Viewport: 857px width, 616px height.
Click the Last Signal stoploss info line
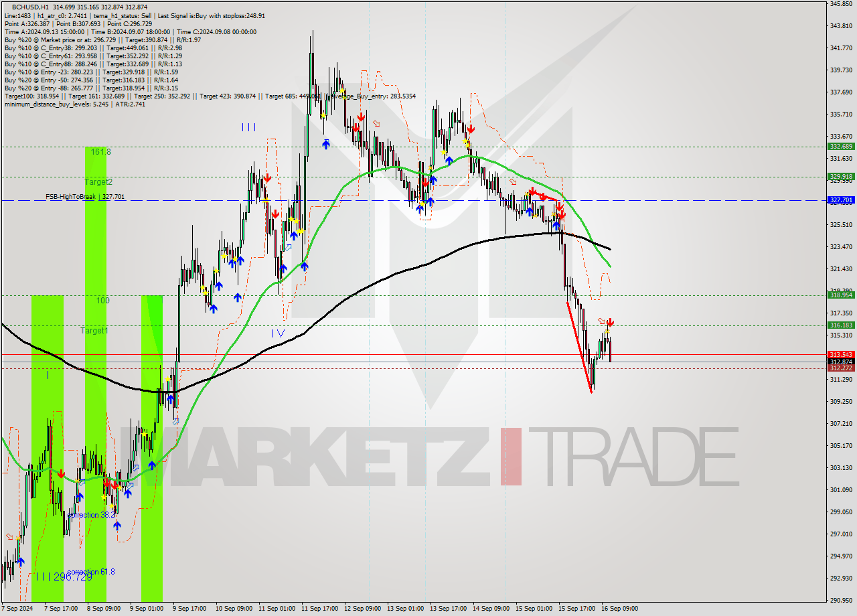135,15
